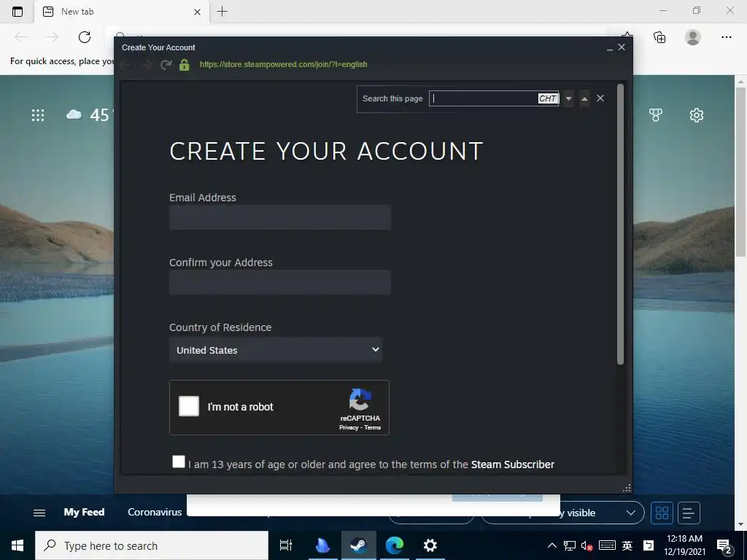Open the notification center icon

click(x=724, y=546)
